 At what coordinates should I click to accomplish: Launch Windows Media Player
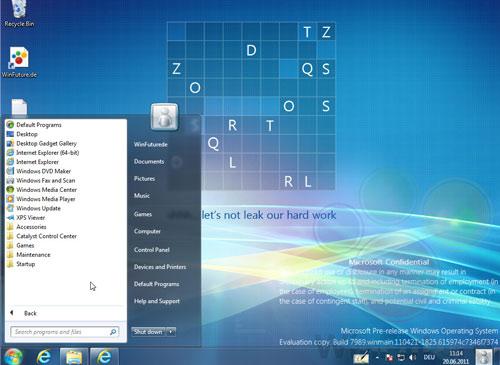[41, 199]
